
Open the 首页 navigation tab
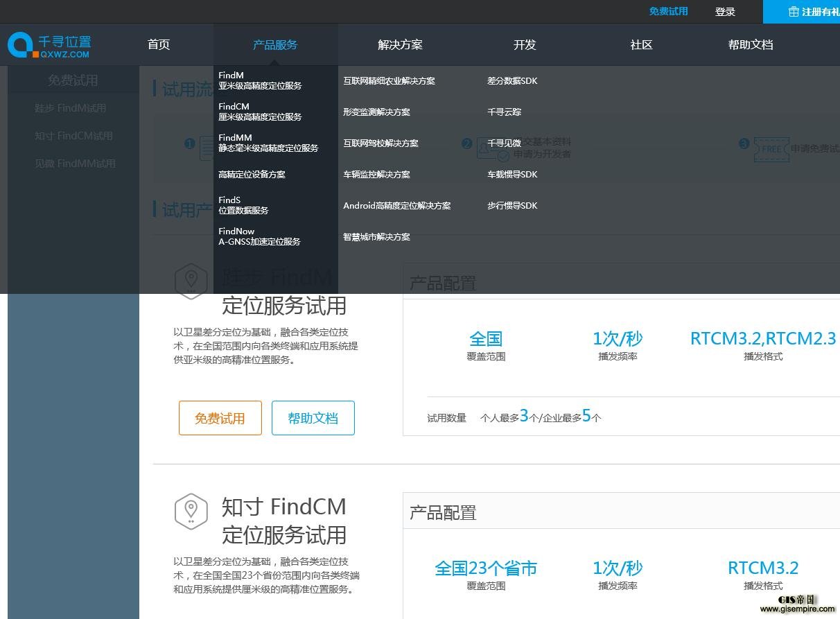[x=159, y=45]
